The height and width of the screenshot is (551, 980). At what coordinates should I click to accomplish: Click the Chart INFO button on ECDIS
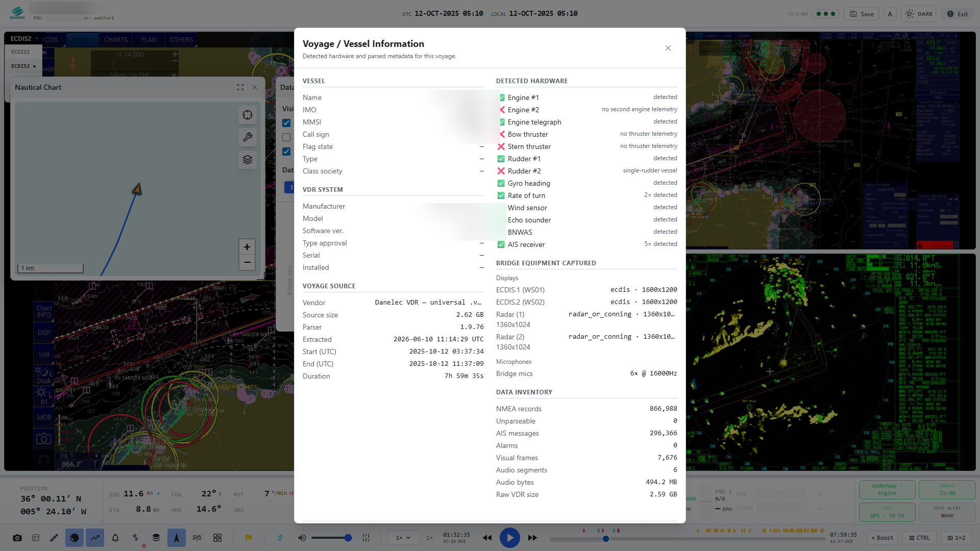(x=44, y=311)
